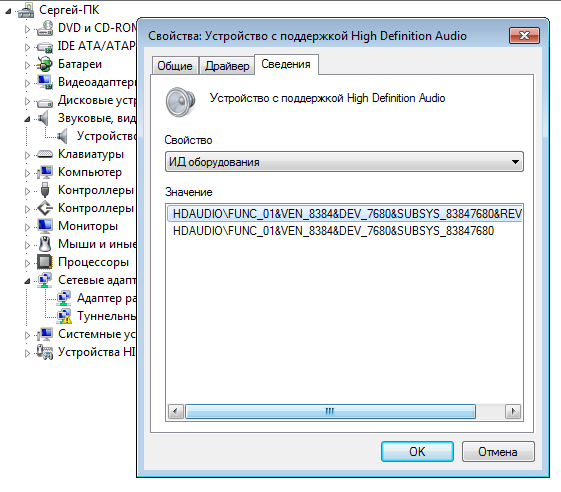The height and width of the screenshot is (492, 561).
Task: Switch to the Драйвер tab
Action: pyautogui.click(x=227, y=66)
